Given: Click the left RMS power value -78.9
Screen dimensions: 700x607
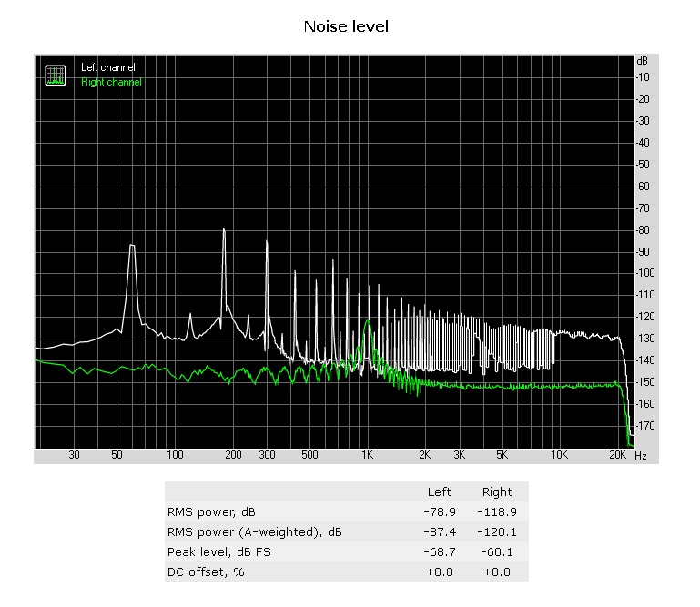Looking at the screenshot, I should tap(440, 512).
